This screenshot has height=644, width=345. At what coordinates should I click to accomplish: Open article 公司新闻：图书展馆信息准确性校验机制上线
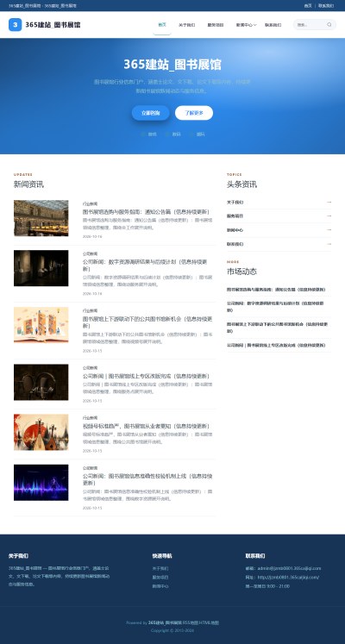147,479
